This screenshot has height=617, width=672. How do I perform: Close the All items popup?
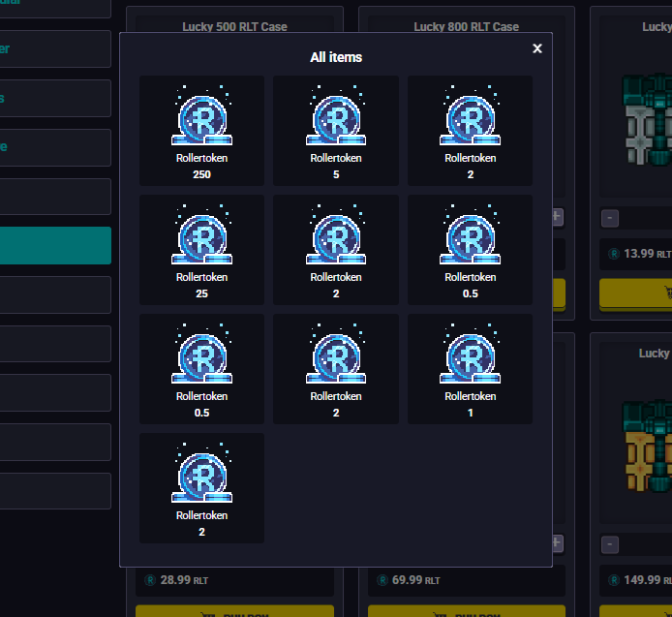[x=537, y=48]
